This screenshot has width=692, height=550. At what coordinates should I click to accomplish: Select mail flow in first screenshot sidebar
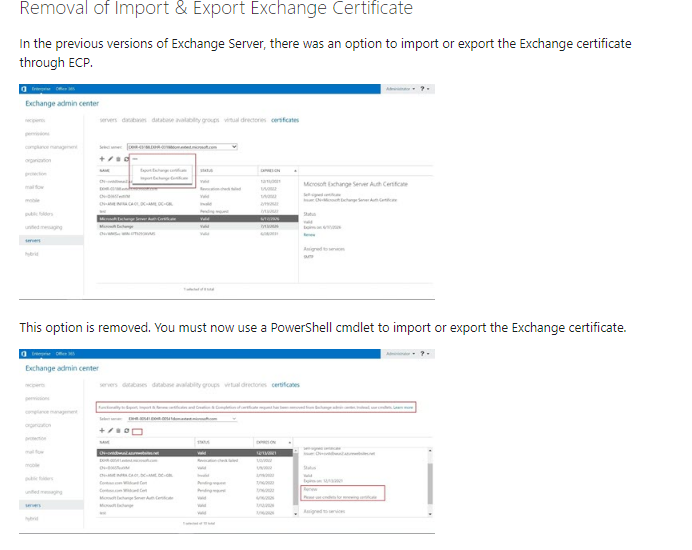pos(34,187)
